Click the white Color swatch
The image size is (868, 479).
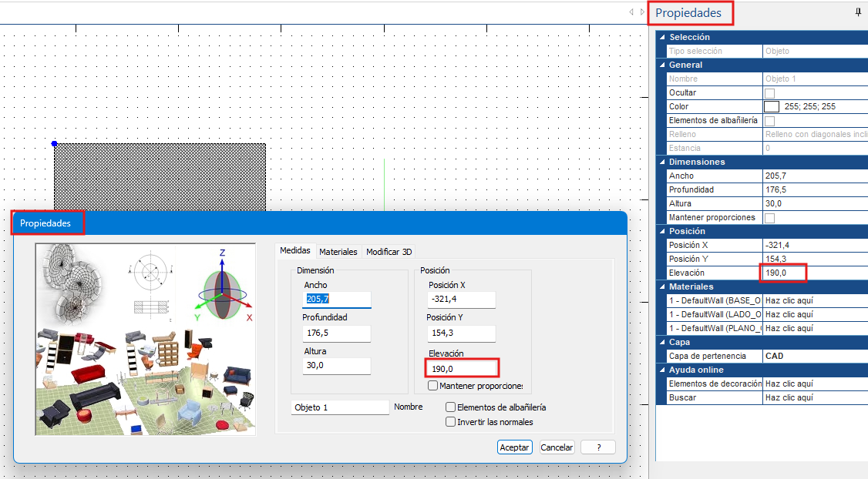coord(772,107)
